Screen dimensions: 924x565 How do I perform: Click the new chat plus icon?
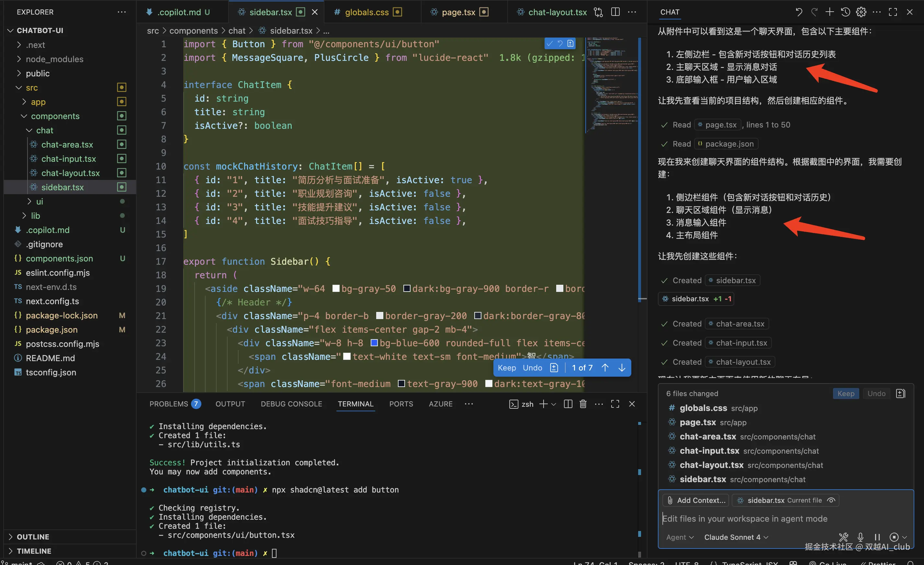829,12
